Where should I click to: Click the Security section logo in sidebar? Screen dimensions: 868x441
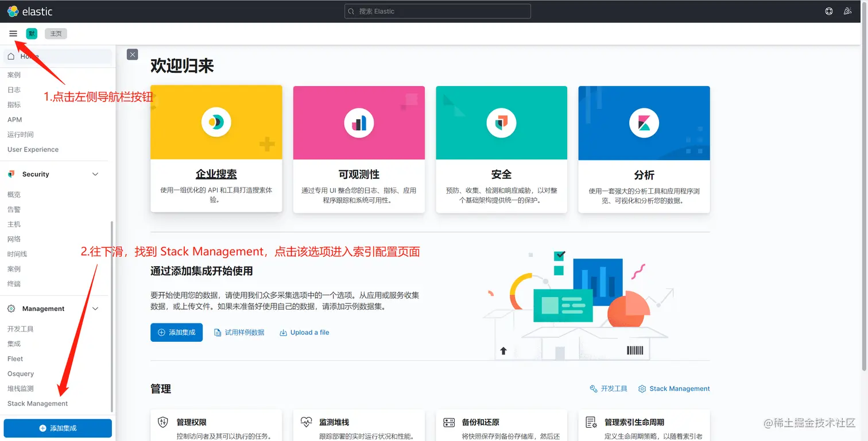coord(11,174)
